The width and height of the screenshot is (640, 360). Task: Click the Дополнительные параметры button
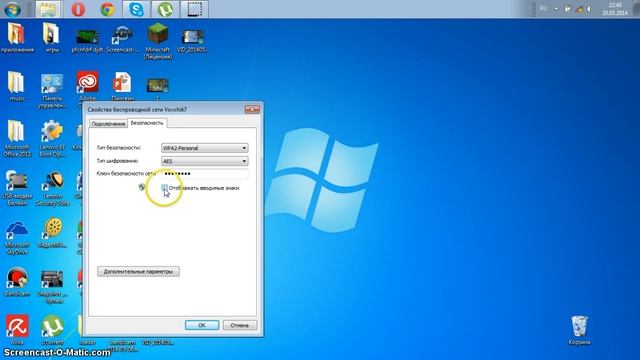coord(138,271)
